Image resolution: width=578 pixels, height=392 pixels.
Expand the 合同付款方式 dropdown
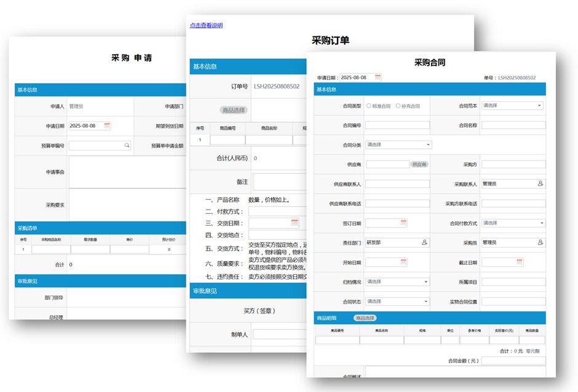pyautogui.click(x=542, y=223)
